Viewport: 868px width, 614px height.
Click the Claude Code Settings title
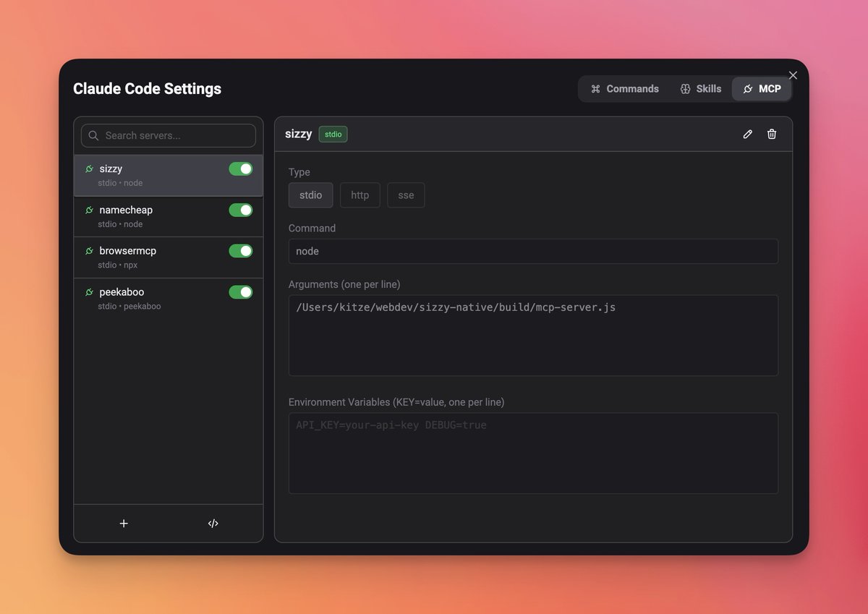point(147,89)
